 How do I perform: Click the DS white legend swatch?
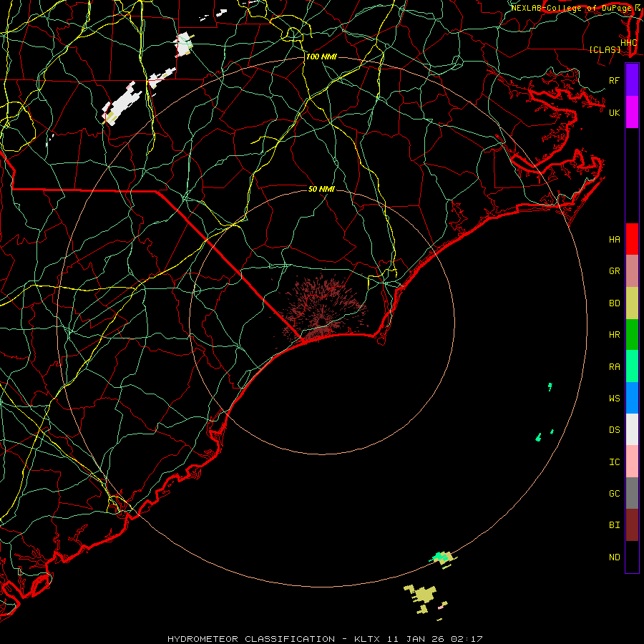pyautogui.click(x=632, y=429)
